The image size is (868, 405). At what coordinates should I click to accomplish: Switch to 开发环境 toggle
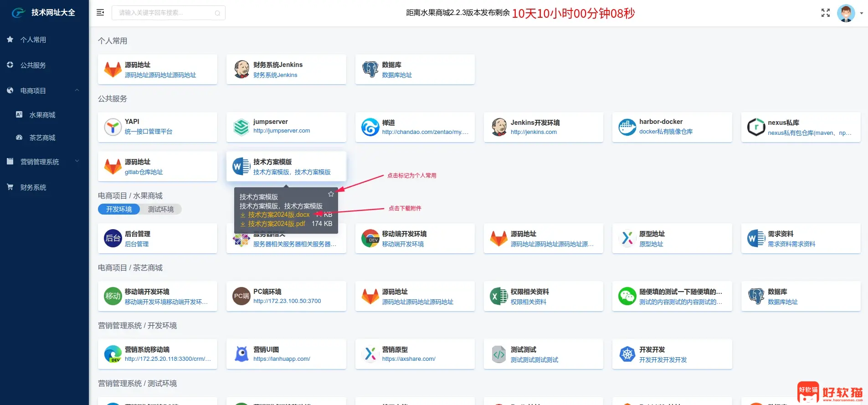[x=119, y=209]
